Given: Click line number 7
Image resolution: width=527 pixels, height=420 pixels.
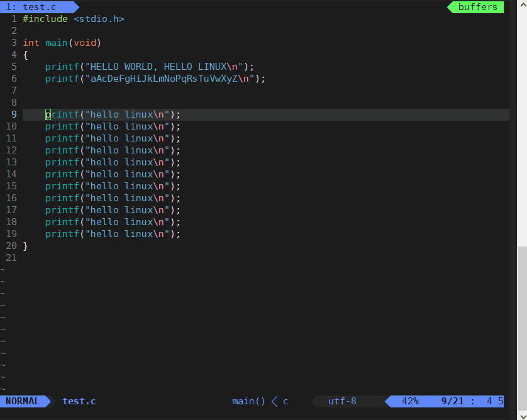Looking at the screenshot, I should tap(14, 91).
